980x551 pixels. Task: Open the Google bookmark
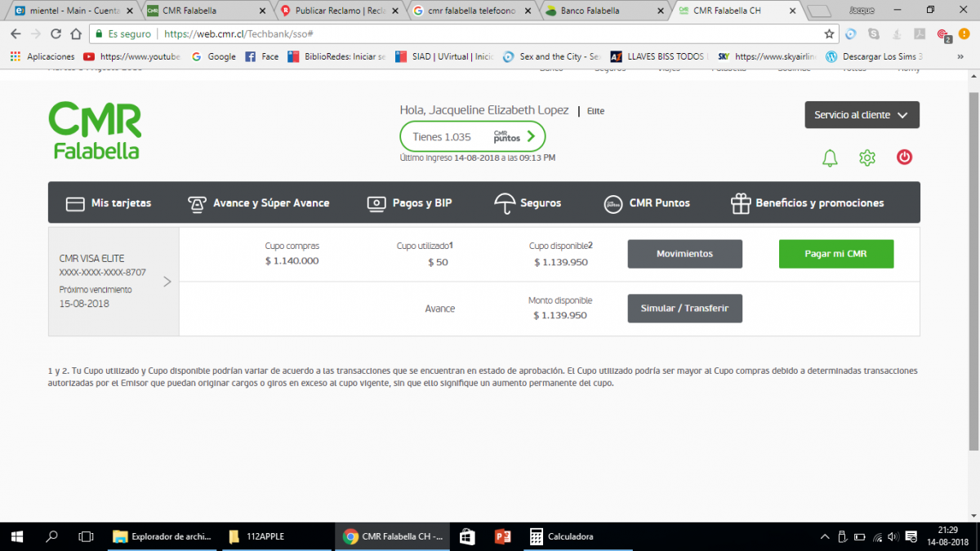tap(213, 56)
